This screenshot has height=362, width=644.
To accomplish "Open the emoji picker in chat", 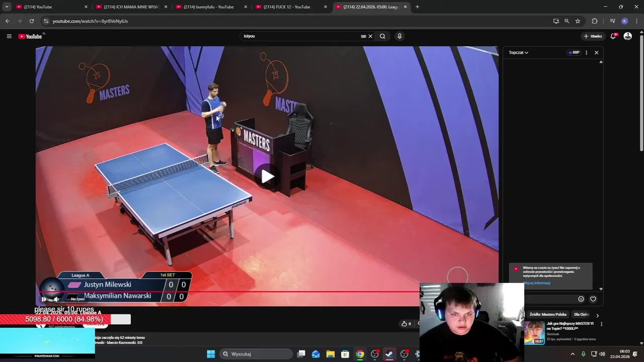I will pos(581,299).
